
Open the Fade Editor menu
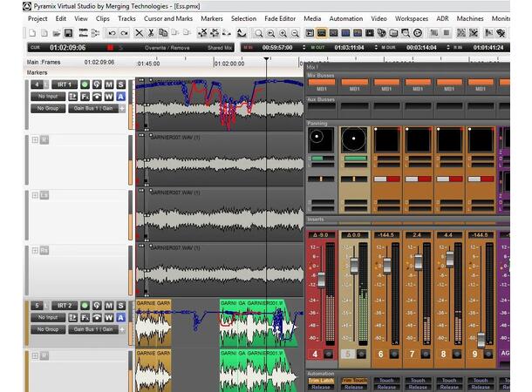[280, 18]
